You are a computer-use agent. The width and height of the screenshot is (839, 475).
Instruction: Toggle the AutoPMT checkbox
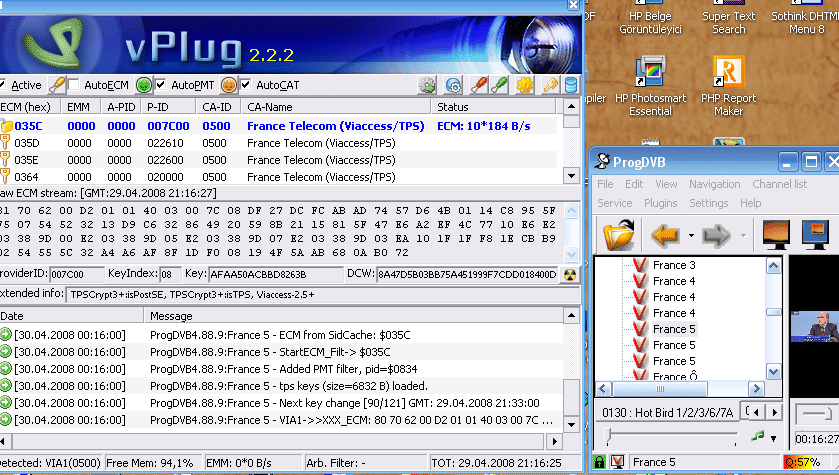point(161,85)
